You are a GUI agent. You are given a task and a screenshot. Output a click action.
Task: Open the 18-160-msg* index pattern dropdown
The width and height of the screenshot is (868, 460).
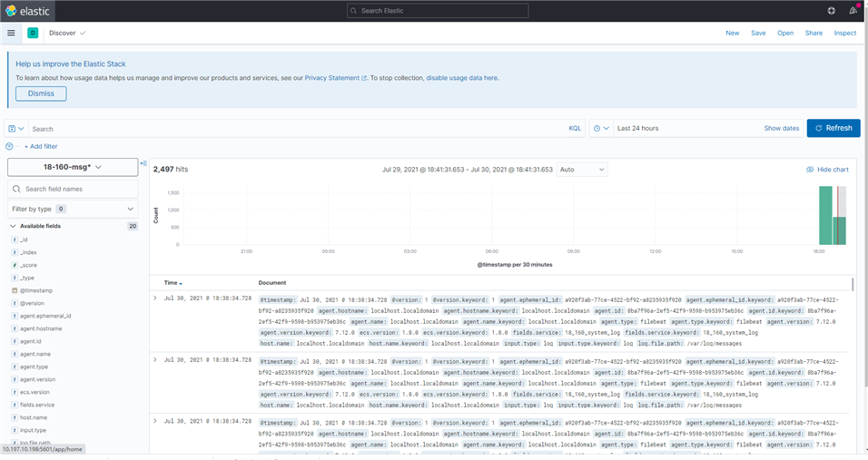(x=73, y=167)
